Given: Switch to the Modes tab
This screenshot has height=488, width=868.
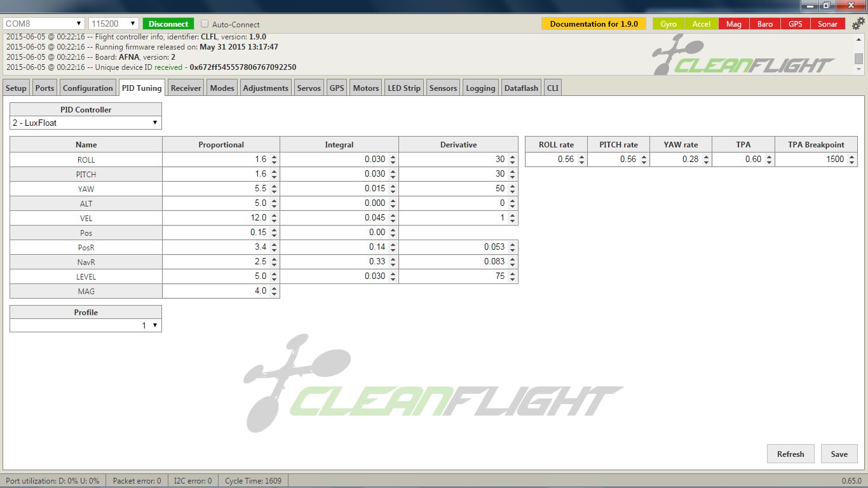Looking at the screenshot, I should (222, 88).
